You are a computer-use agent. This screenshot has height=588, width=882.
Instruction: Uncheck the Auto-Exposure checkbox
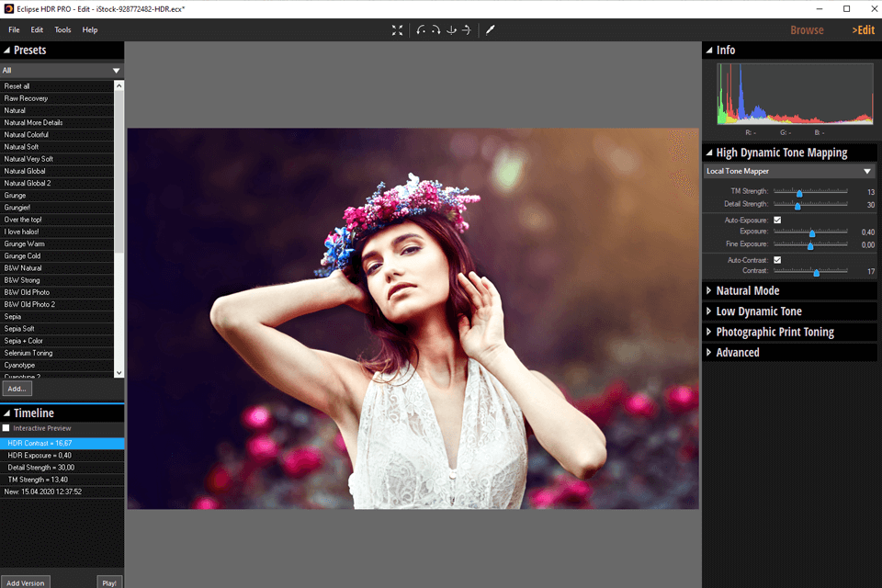coord(777,220)
